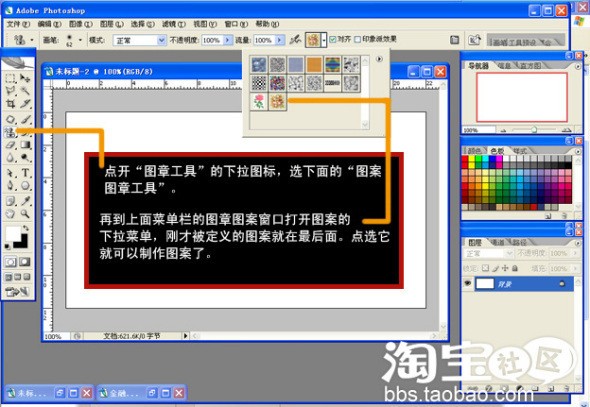Delete swatch trash button
590x407 pixels.
pos(564,216)
